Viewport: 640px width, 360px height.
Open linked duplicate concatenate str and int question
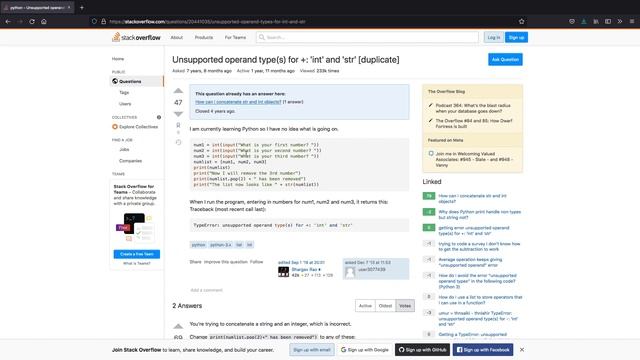pyautogui.click(x=238, y=102)
